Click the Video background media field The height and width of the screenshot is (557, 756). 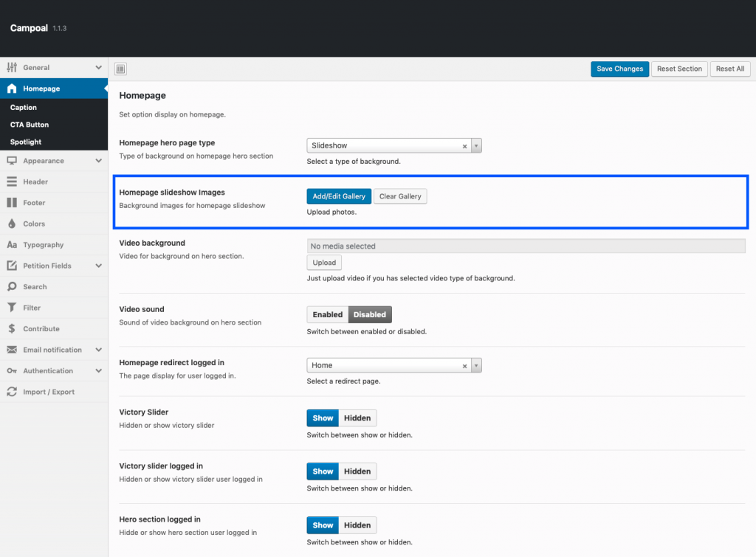(526, 246)
